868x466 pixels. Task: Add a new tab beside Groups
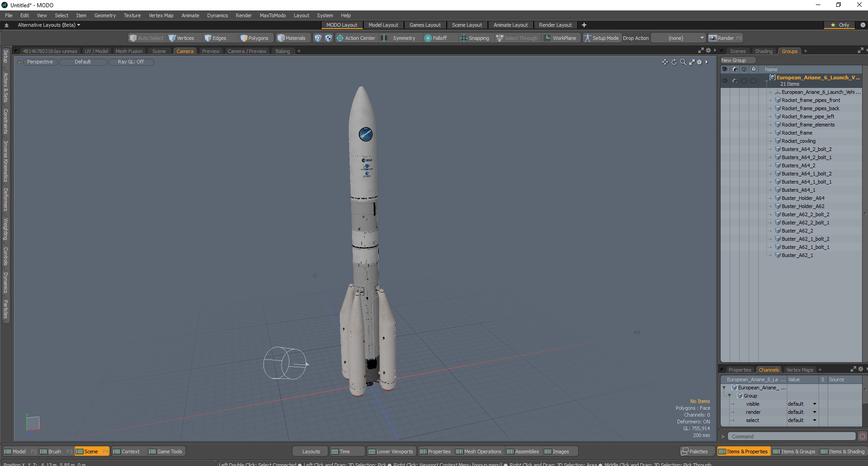click(x=805, y=51)
